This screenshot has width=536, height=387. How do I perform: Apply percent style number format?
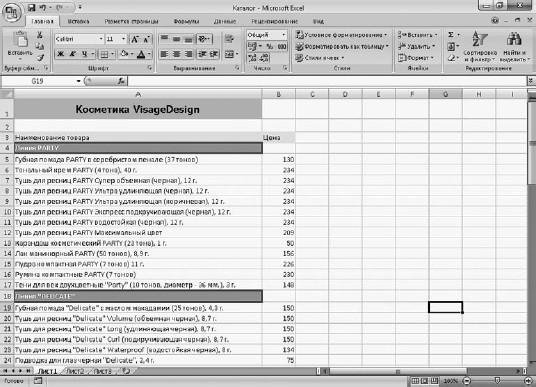tap(270, 46)
